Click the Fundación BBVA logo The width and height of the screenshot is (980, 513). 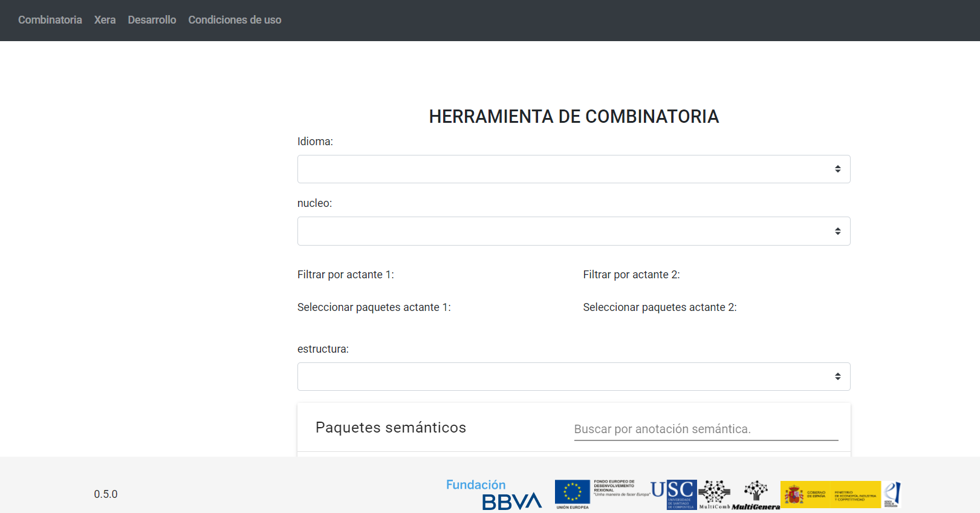point(493,494)
